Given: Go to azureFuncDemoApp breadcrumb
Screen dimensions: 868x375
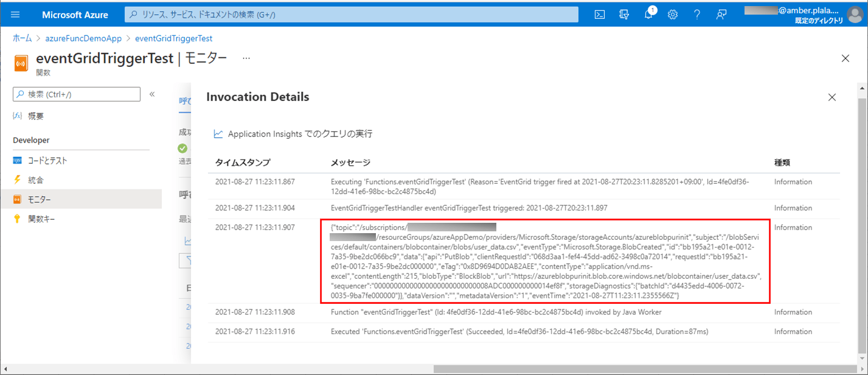Looking at the screenshot, I should tap(83, 38).
